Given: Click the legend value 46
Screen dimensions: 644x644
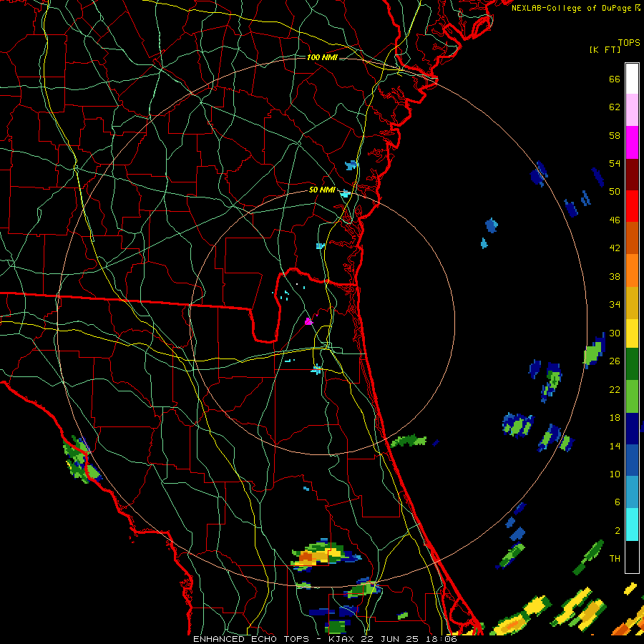Looking at the screenshot, I should (615, 220).
